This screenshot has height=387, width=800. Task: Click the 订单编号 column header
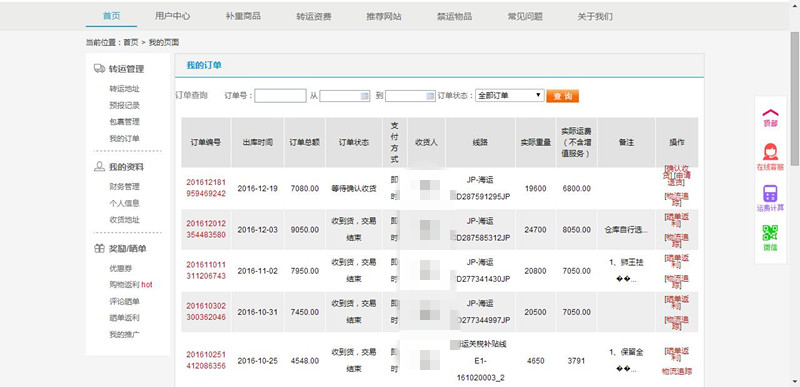(206, 143)
